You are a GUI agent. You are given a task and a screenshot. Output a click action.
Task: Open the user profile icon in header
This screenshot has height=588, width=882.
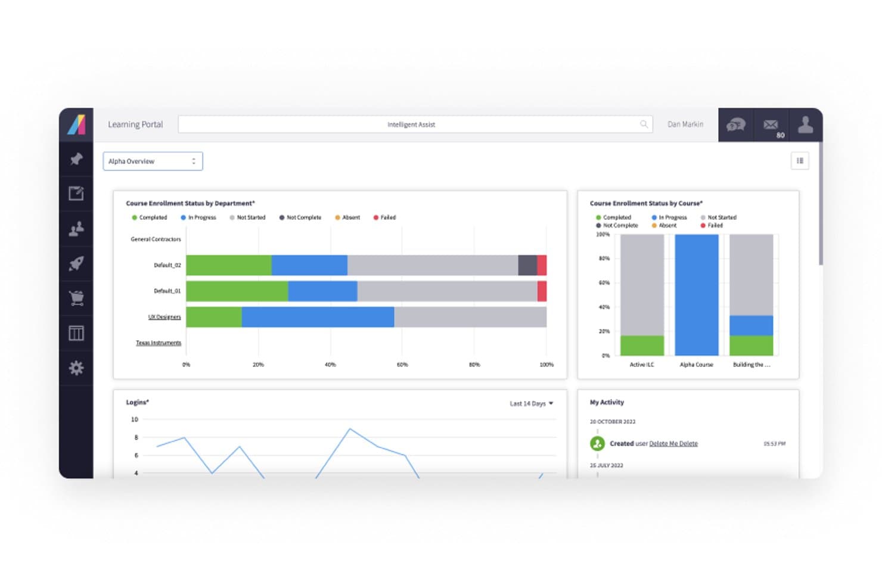pos(806,125)
